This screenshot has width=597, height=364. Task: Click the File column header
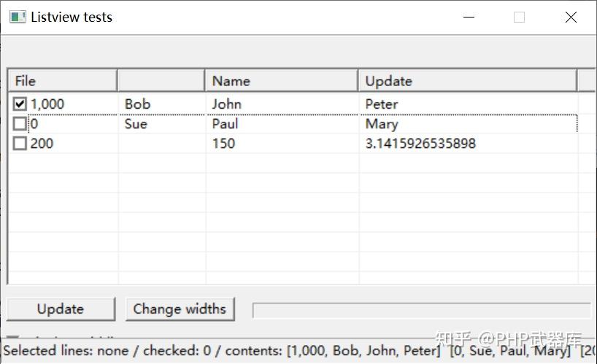click(x=63, y=81)
